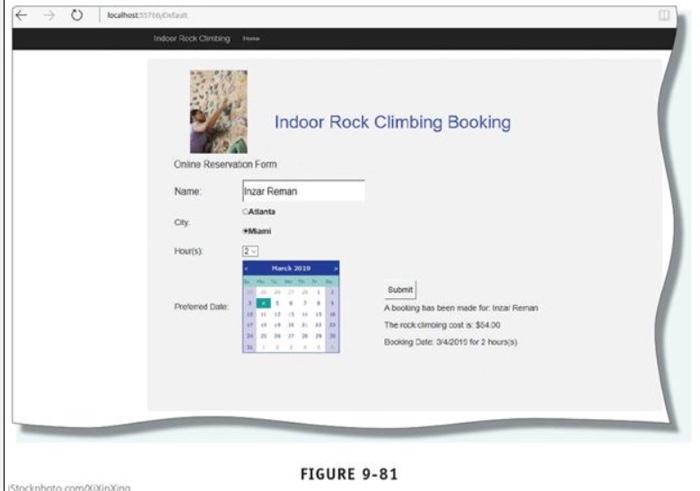Select the Miami radio button
The height and width of the screenshot is (491, 700).
click(x=245, y=231)
